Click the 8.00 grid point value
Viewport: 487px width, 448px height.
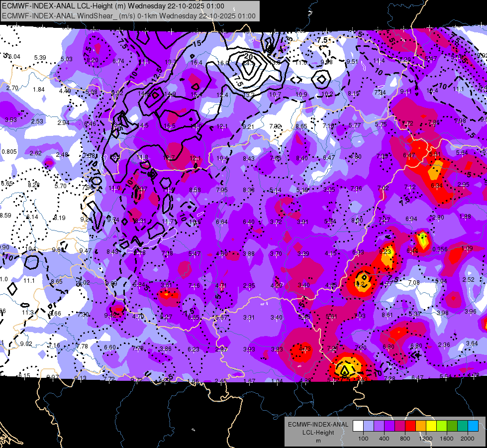point(357,220)
